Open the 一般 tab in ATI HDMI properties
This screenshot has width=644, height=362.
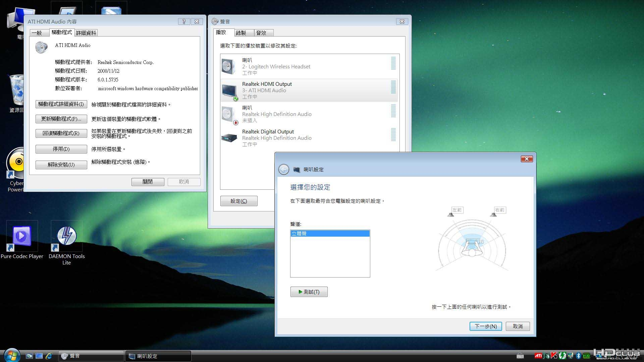point(37,33)
